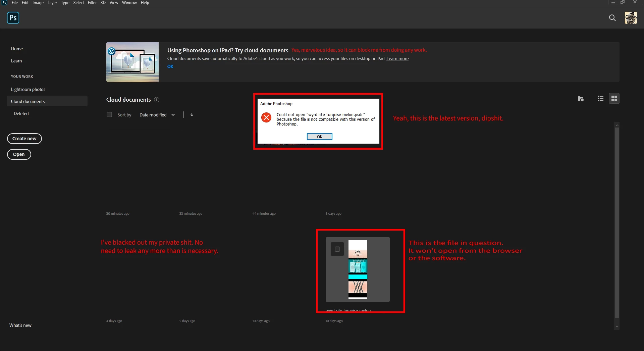This screenshot has width=644, height=351.
Task: Dismiss the banner with OK link
Action: [170, 66]
